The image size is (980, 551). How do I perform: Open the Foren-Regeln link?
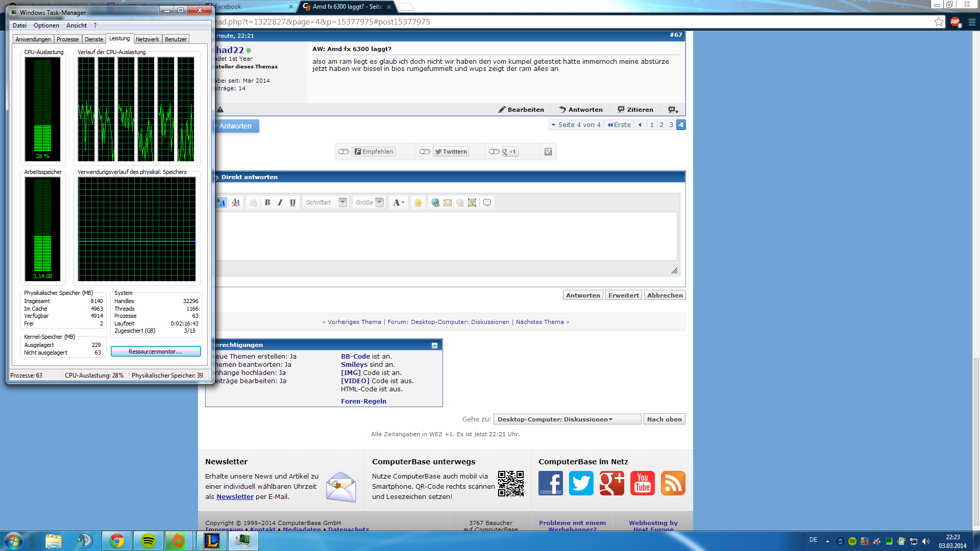363,401
